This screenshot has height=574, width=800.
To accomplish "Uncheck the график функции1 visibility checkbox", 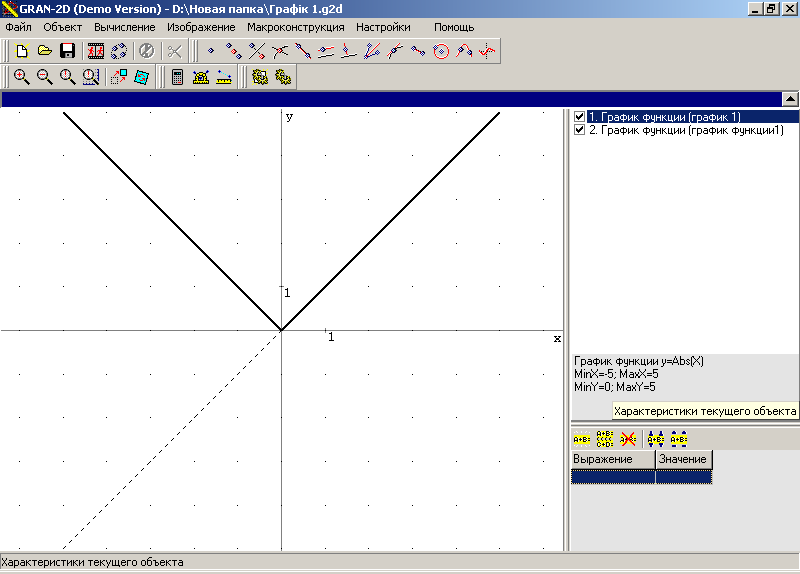I will pos(579,130).
